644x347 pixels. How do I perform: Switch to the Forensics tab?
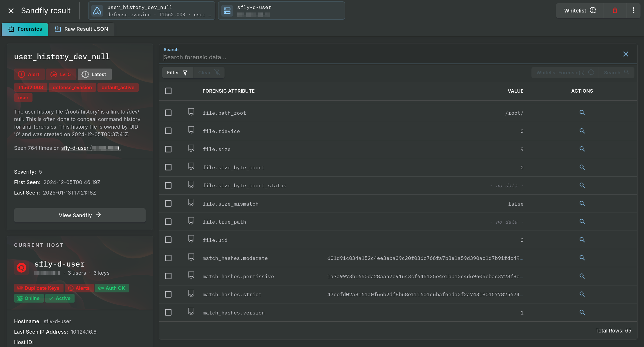25,29
